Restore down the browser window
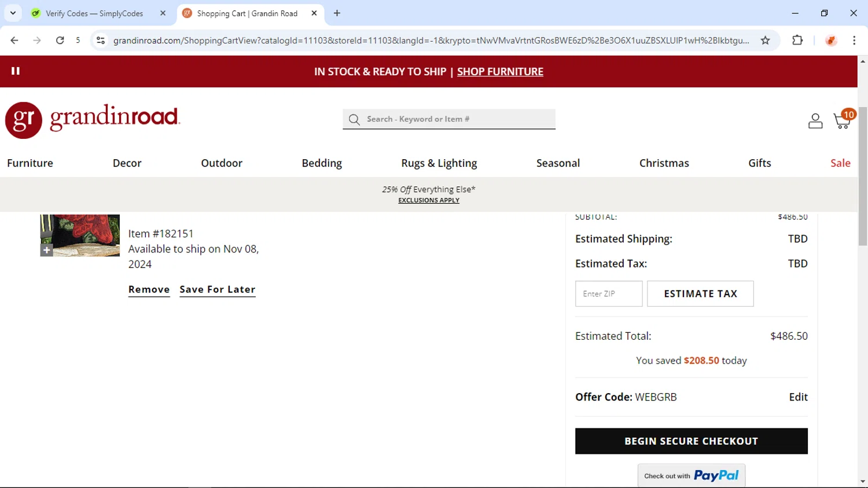 824,13
